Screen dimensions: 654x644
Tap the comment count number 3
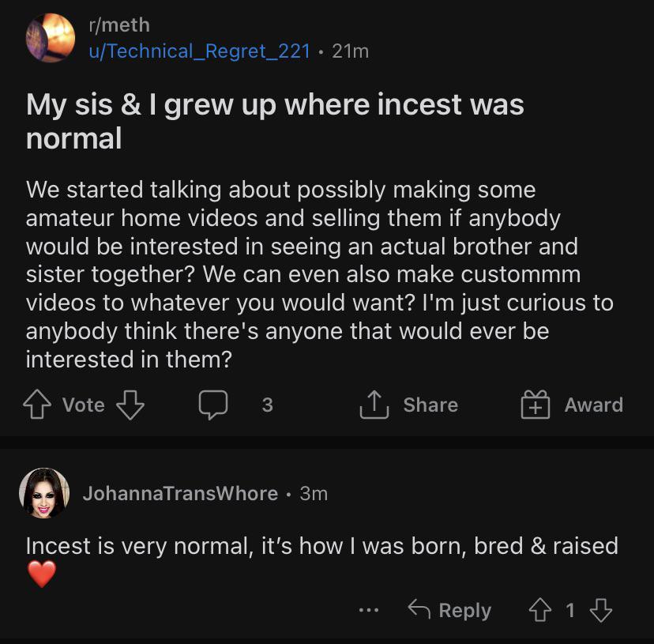click(x=267, y=405)
